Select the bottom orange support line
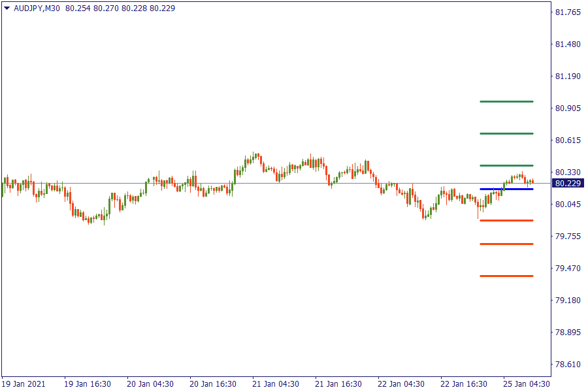The width and height of the screenshot is (588, 392). pyautogui.click(x=506, y=276)
